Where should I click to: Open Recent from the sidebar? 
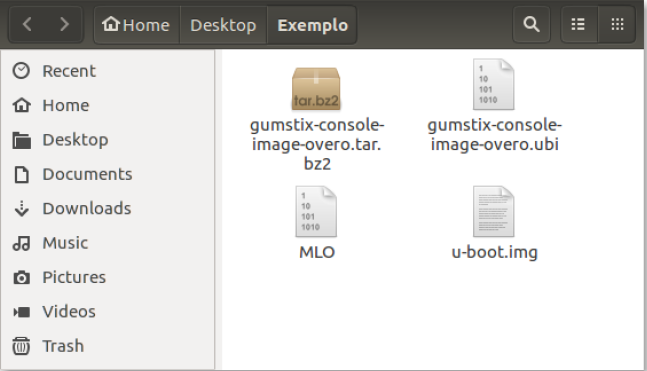[69, 71]
